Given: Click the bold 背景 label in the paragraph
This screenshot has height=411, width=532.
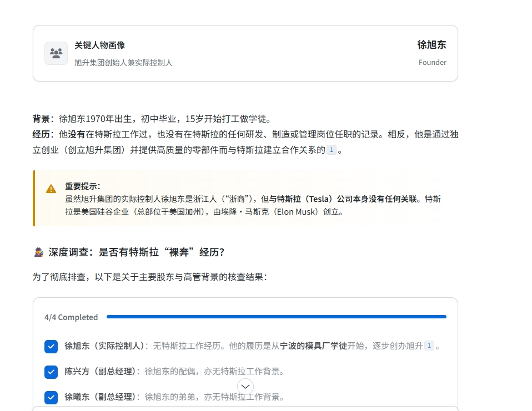Looking at the screenshot, I should click(x=41, y=119).
